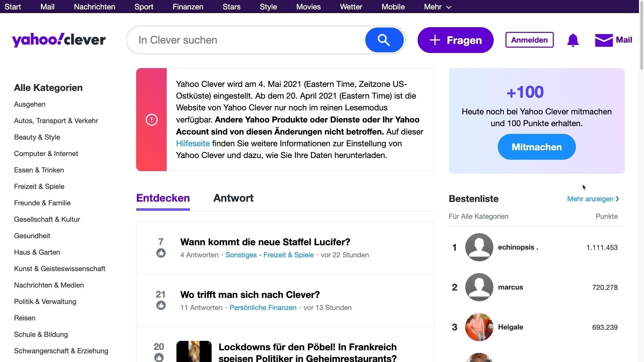Screen dimensions: 644x362
Task: Click the Alle Kategorien heading
Action: tap(48, 88)
